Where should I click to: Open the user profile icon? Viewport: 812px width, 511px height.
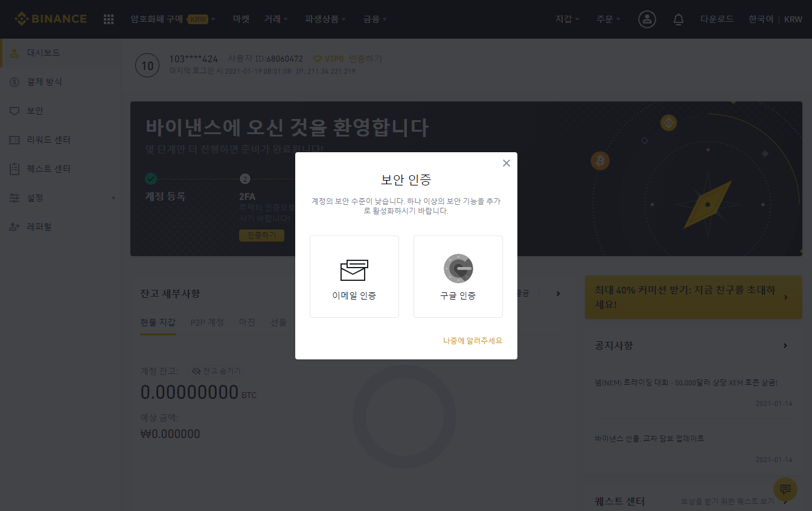tap(647, 19)
